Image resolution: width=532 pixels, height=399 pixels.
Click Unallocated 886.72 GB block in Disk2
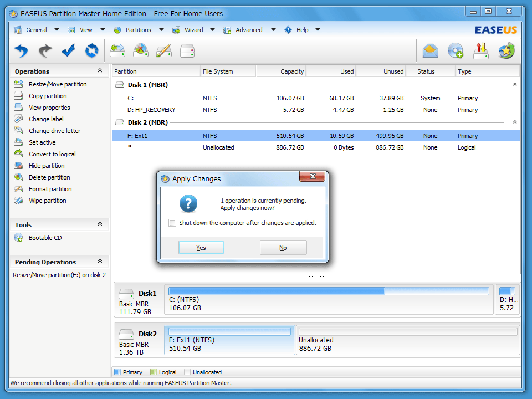(408, 340)
